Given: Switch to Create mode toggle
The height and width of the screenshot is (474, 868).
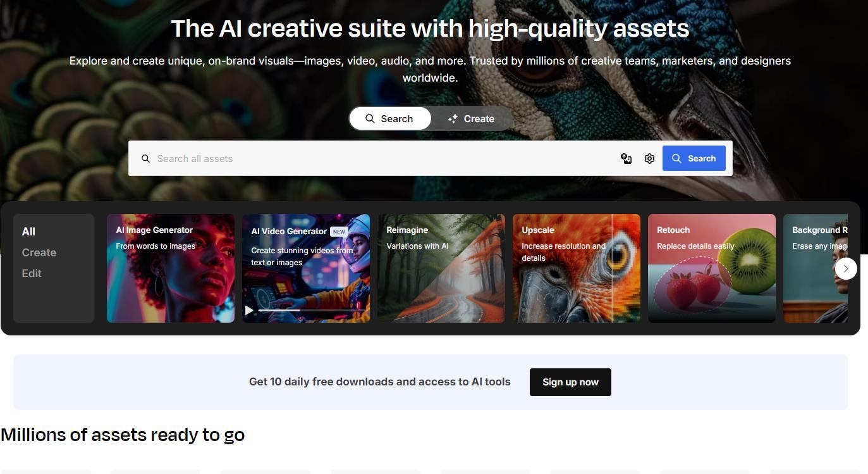Looking at the screenshot, I should (x=471, y=118).
